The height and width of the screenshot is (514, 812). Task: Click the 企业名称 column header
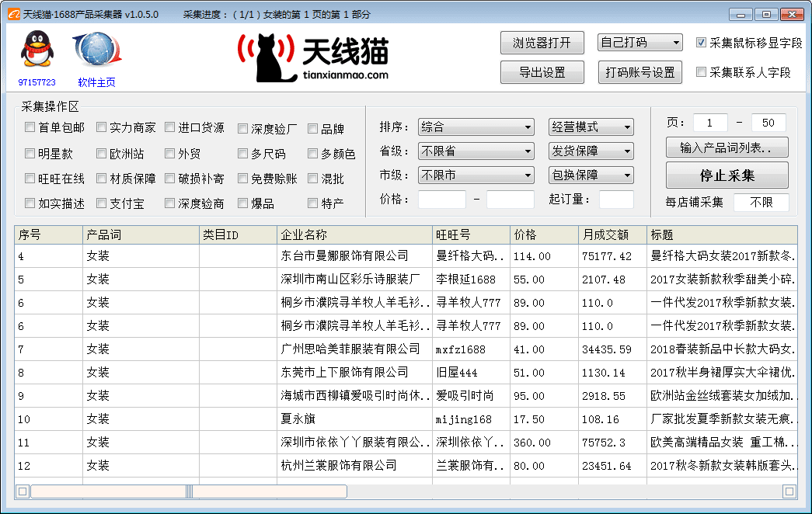point(355,235)
